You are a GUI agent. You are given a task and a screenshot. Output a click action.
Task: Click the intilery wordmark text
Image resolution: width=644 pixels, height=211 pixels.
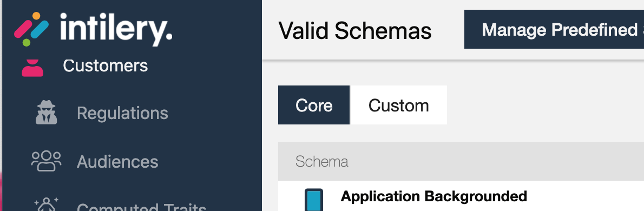116,29
